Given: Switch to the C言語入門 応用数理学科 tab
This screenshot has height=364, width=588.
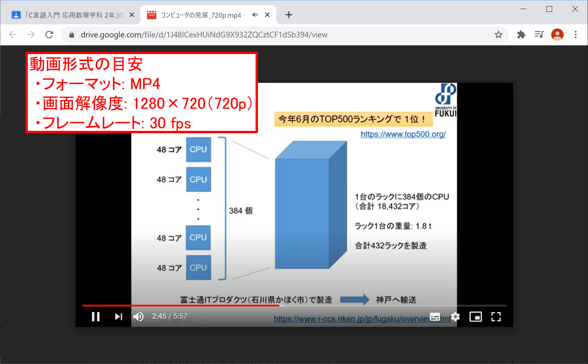Looking at the screenshot, I should 72,15.
